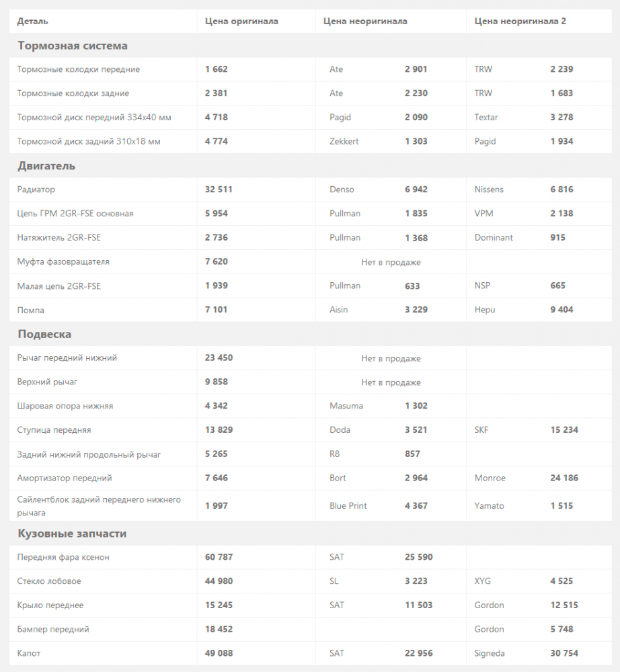Click the "Кузовные запчасти" section heading
Image resolution: width=620 pixels, height=672 pixels.
click(72, 534)
